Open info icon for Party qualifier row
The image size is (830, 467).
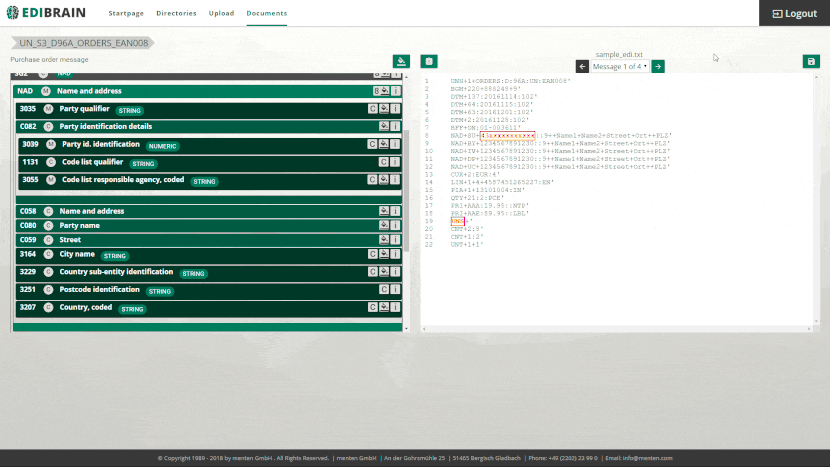[x=396, y=109]
